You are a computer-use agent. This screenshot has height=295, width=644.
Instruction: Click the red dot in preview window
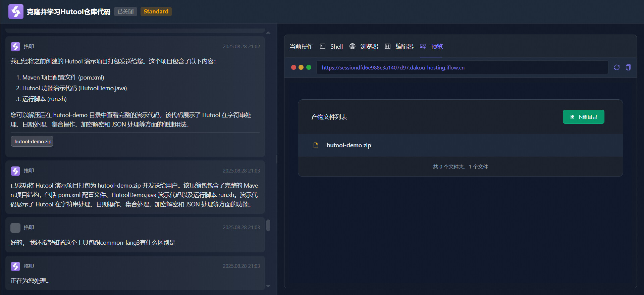point(293,67)
